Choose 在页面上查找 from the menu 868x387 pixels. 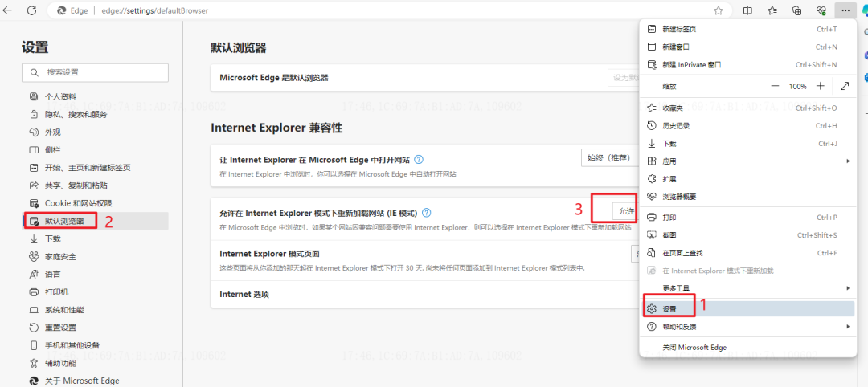[x=748, y=253]
